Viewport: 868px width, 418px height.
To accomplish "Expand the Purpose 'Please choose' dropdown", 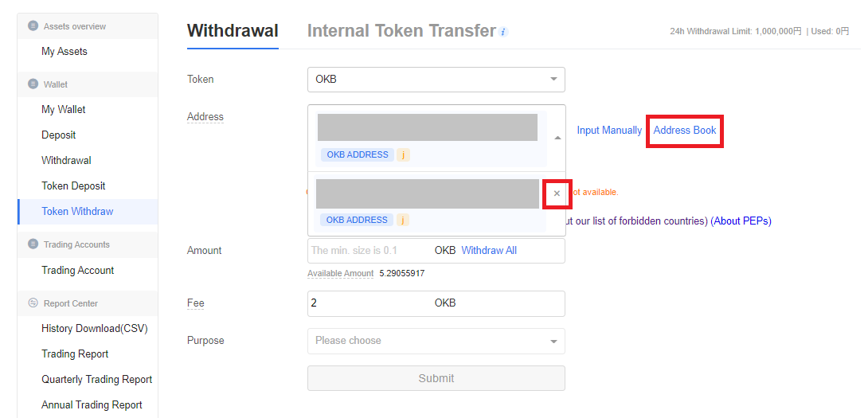I will coord(436,341).
